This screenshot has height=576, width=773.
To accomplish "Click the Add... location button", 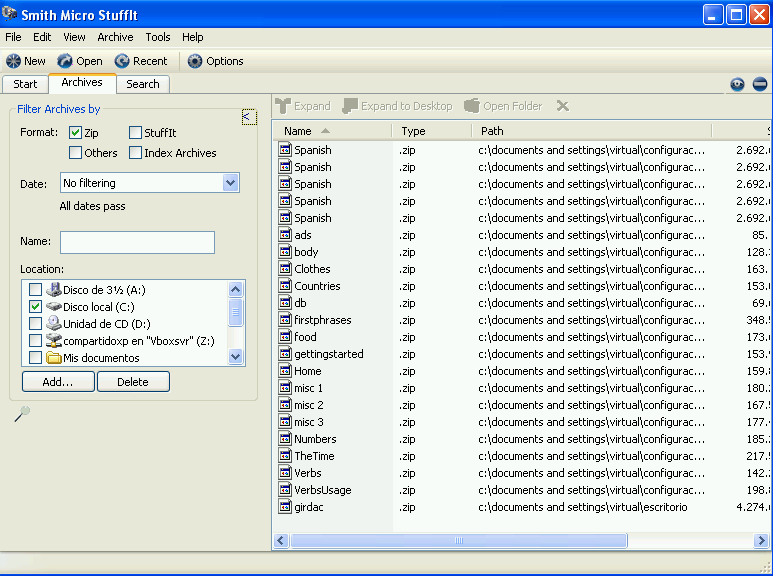I will coord(58,382).
